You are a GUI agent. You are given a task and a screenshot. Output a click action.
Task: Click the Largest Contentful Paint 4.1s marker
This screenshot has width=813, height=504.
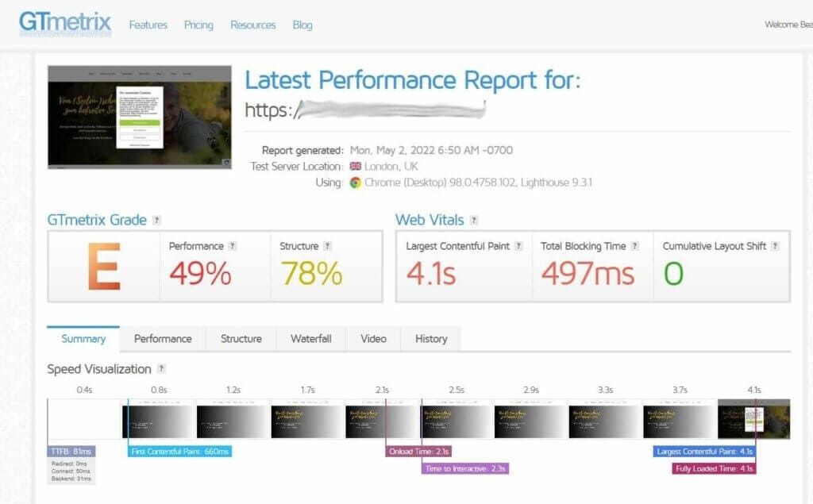(705, 452)
